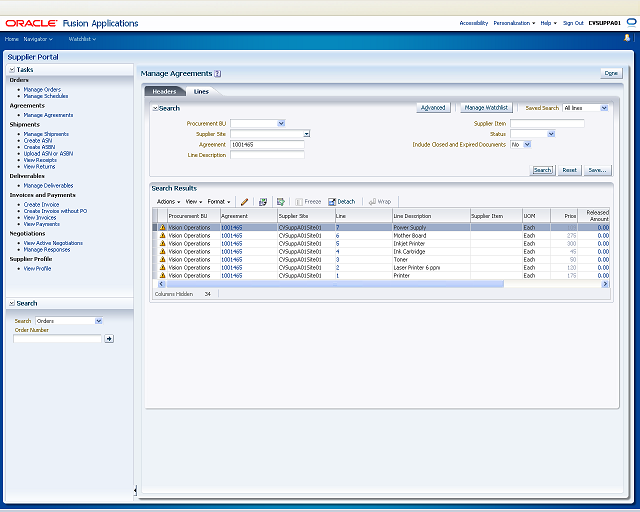Open the Help menu

pyautogui.click(x=549, y=23)
